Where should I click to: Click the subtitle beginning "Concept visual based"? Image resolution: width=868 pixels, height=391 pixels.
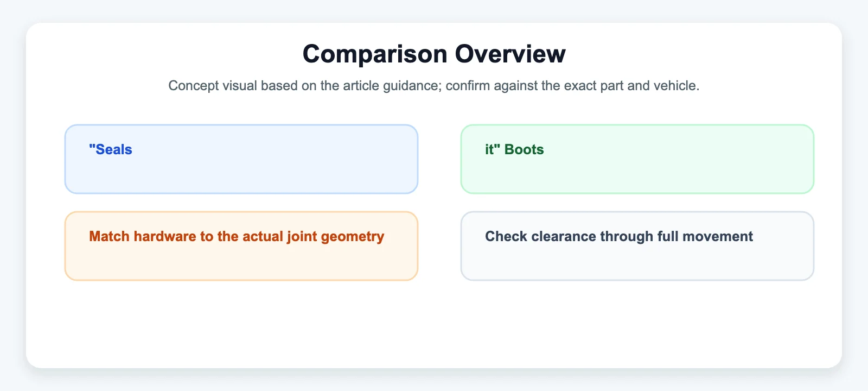pos(434,85)
